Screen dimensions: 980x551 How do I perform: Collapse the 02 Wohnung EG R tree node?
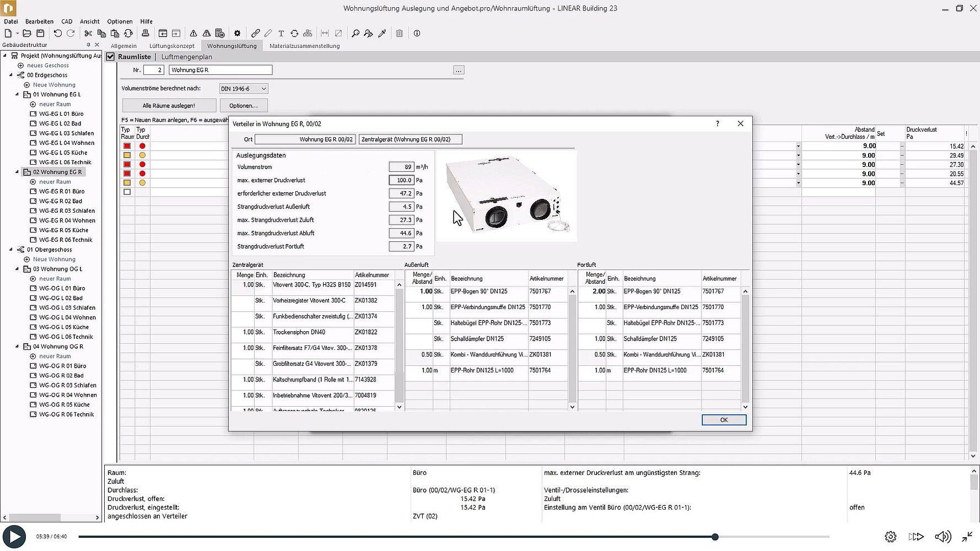point(17,172)
